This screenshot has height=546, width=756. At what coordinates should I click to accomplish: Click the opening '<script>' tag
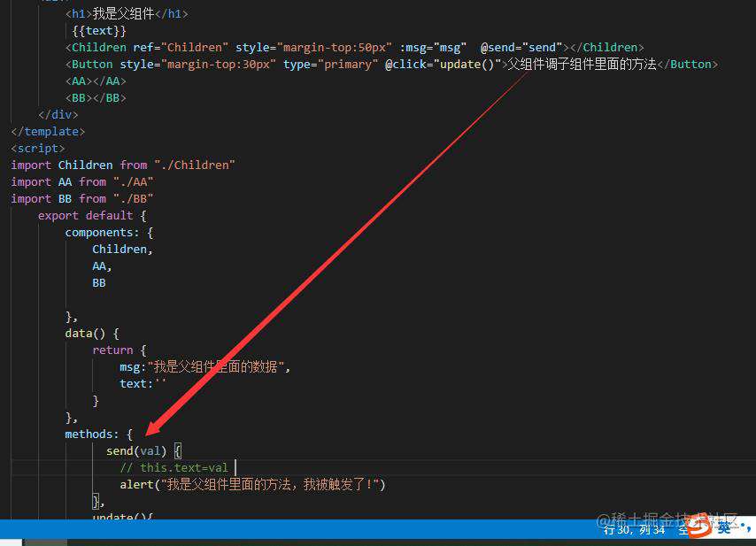[37, 149]
